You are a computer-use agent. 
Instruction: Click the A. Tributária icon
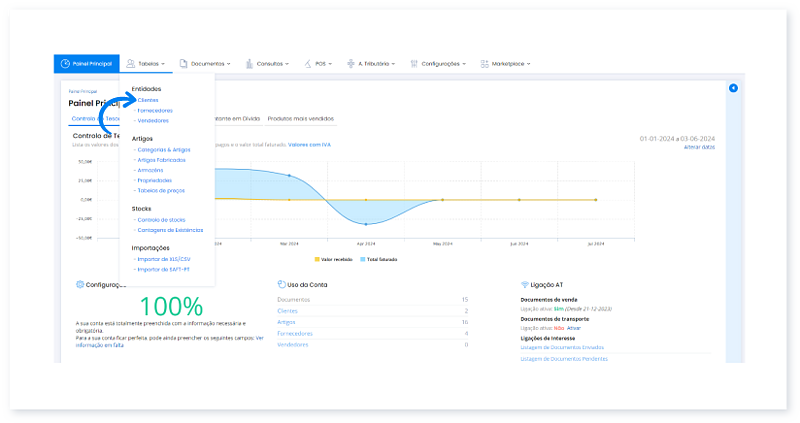(x=351, y=63)
